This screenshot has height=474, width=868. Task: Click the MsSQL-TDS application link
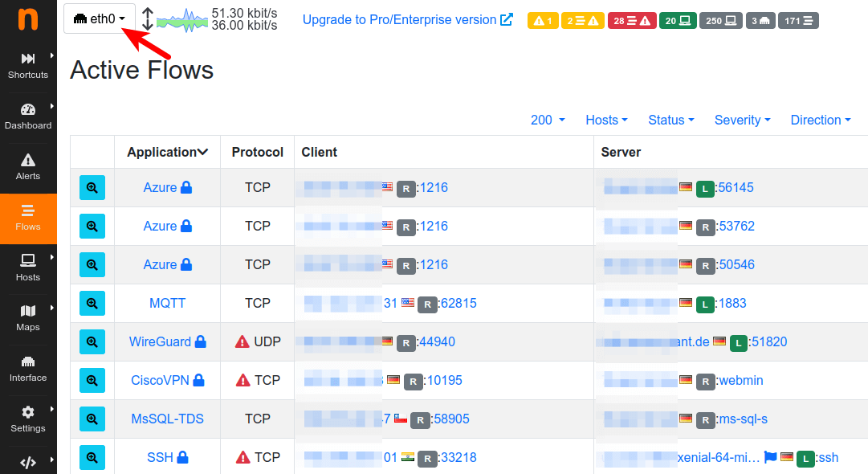point(167,419)
